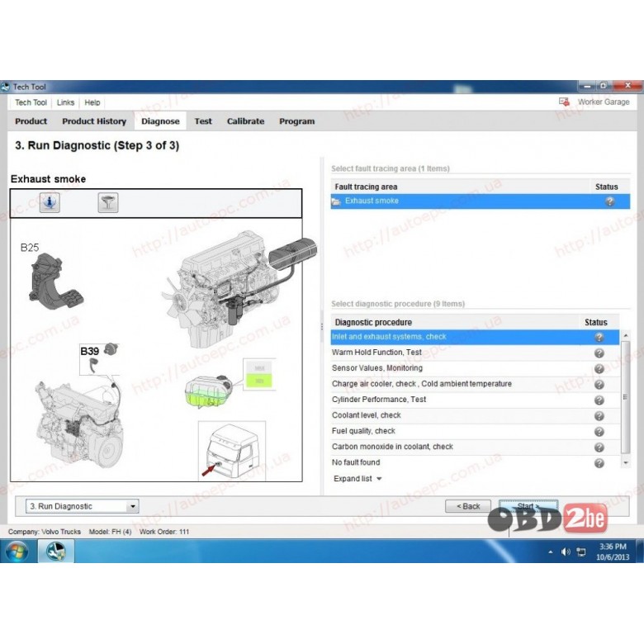Switch to the Product tab
Viewport: 644px width, 644px height.
(x=31, y=121)
